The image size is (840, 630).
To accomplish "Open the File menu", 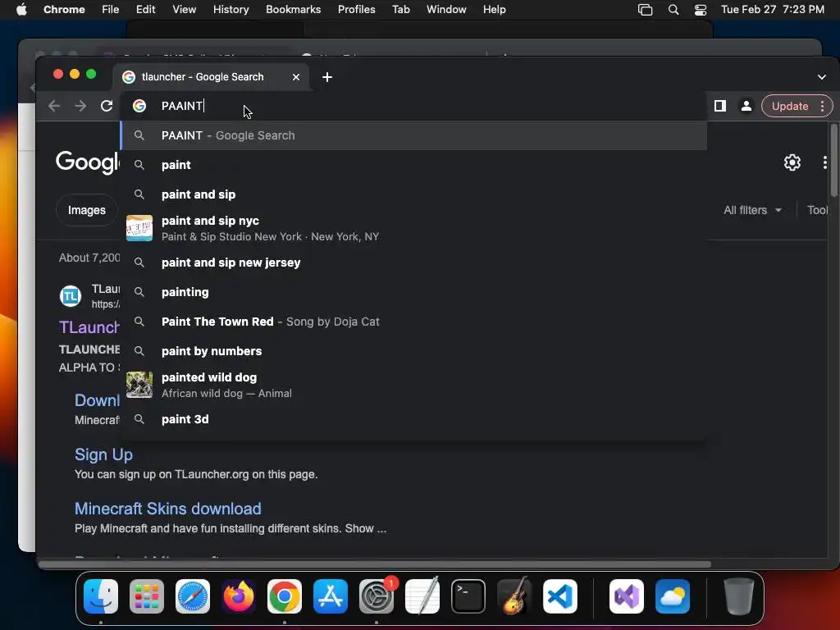I will pos(111,10).
